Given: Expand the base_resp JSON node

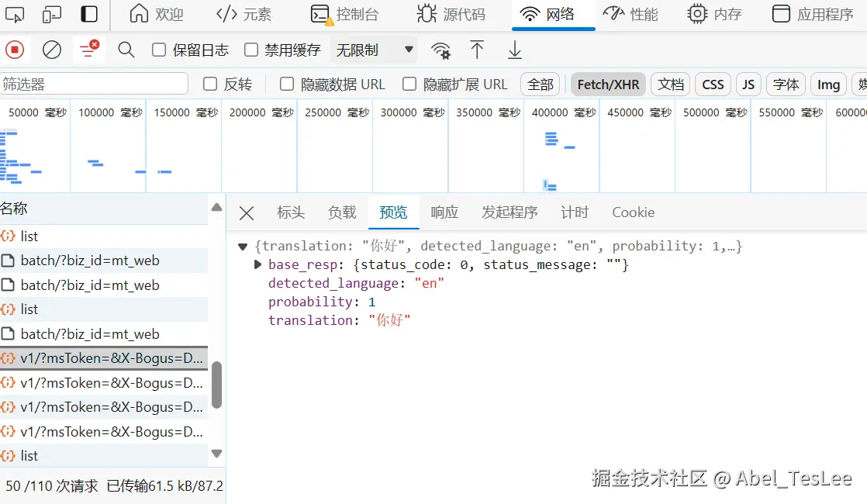Looking at the screenshot, I should pos(257,264).
